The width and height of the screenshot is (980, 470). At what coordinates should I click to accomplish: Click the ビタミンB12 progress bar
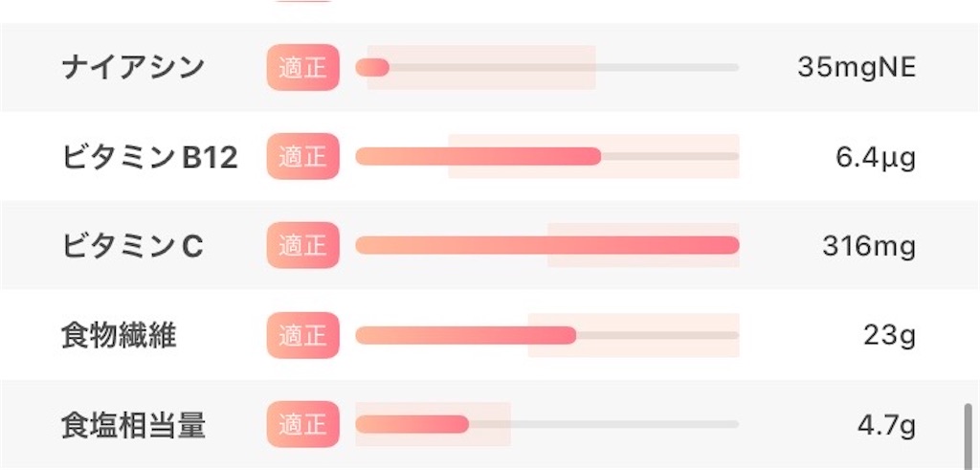(547, 156)
